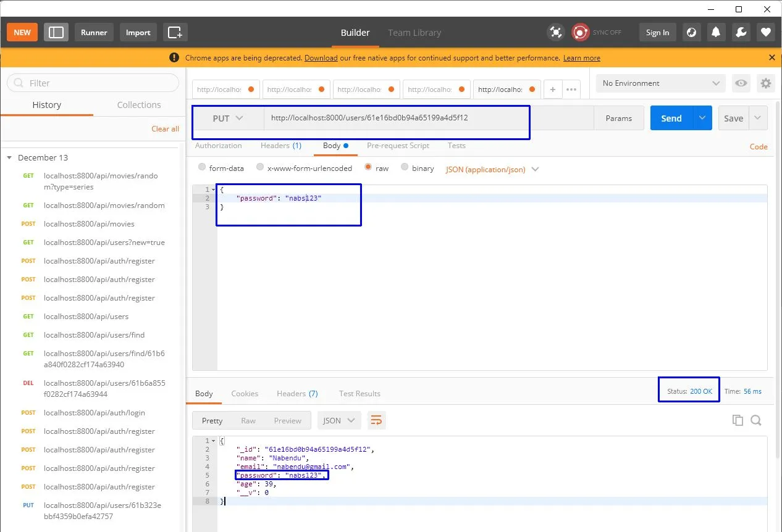Click the response search magnifier icon
782x532 pixels.
click(x=756, y=420)
